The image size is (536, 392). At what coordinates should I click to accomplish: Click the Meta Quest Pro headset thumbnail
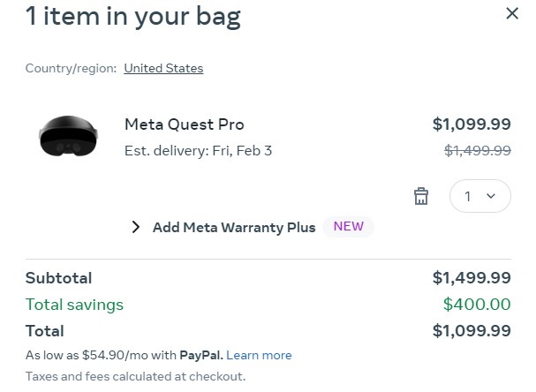pos(68,137)
